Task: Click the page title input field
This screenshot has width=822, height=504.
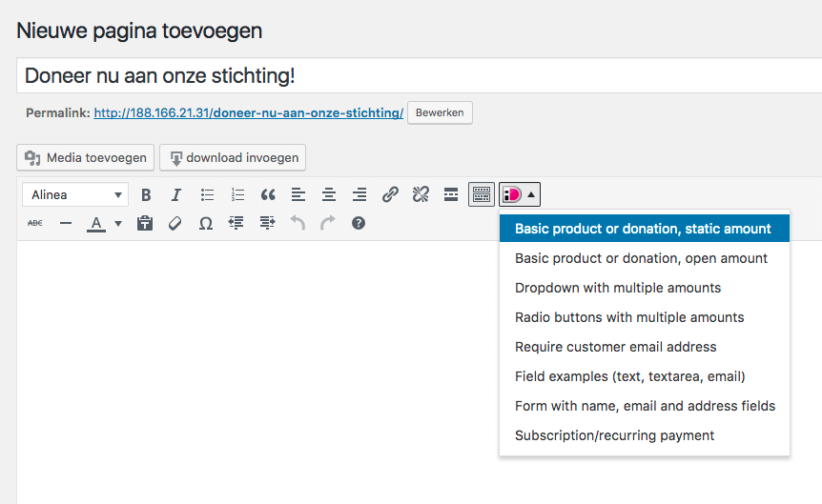Action: coord(420,75)
